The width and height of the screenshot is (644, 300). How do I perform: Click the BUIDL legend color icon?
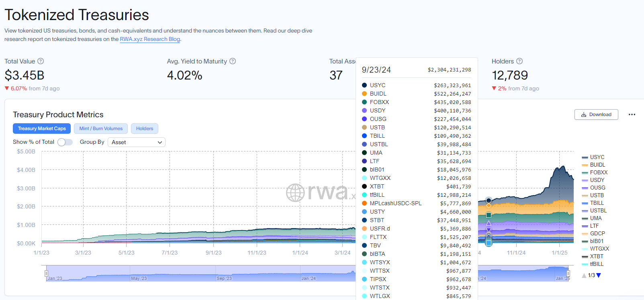(585, 165)
